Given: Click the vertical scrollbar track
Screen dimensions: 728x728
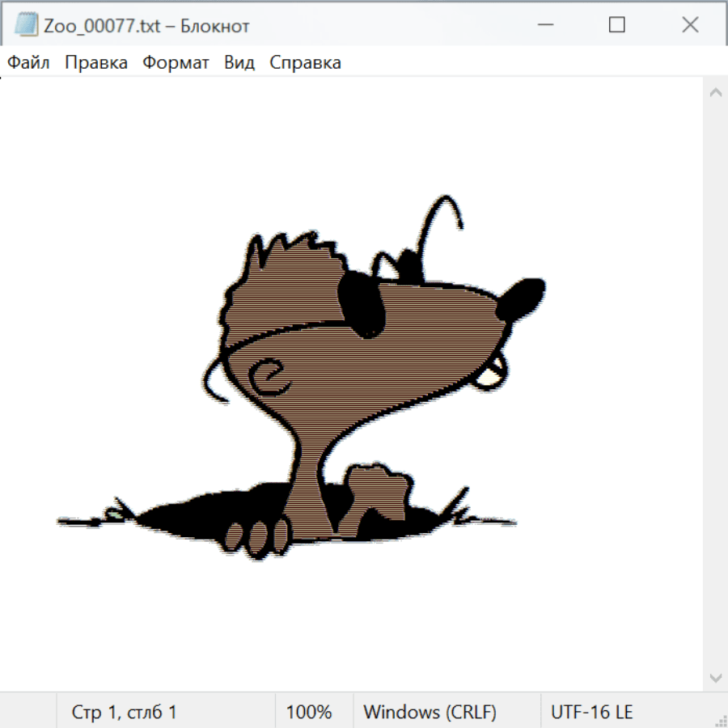Looking at the screenshot, I should (x=715, y=384).
